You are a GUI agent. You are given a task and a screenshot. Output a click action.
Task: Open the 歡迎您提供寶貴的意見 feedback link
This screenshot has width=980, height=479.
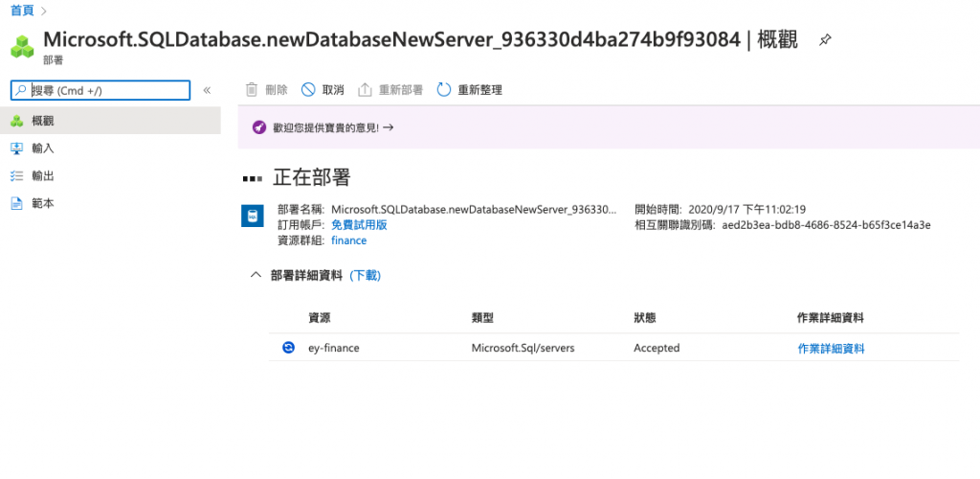coord(333,127)
